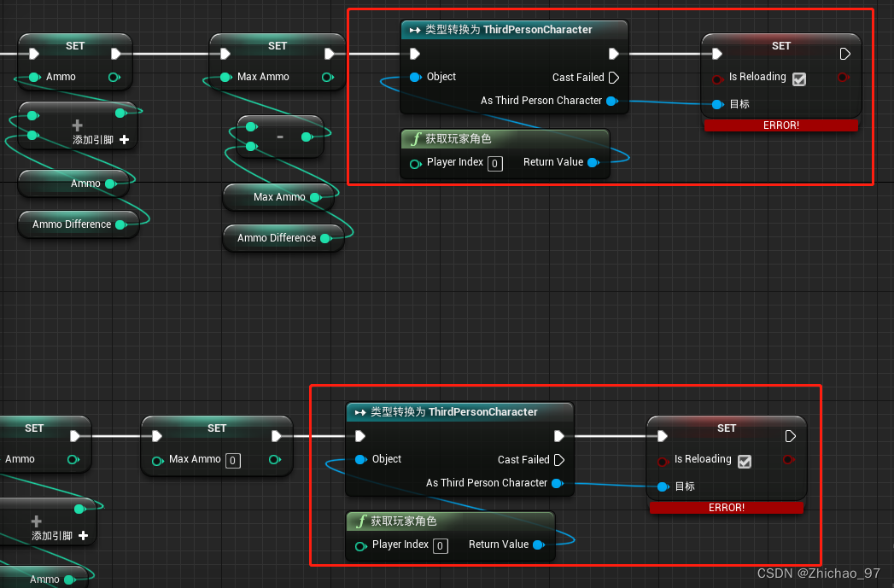This screenshot has width=894, height=588.
Task: Click the 添加引脚 plus icon on bottom Add node
Action: (x=83, y=537)
